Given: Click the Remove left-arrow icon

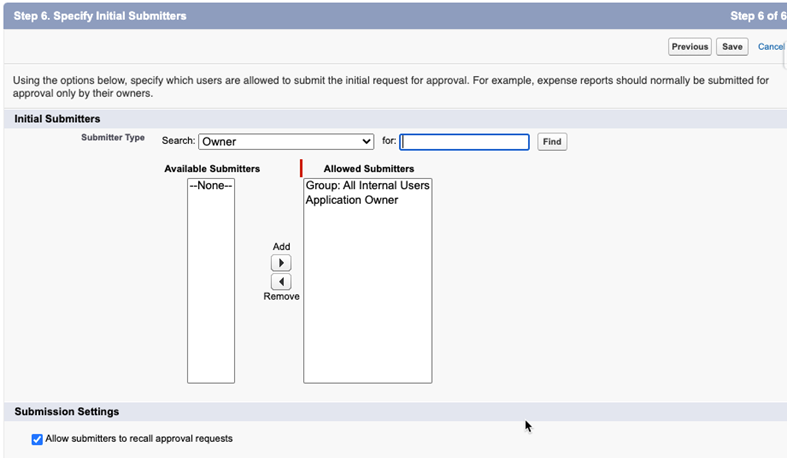Looking at the screenshot, I should [x=281, y=282].
